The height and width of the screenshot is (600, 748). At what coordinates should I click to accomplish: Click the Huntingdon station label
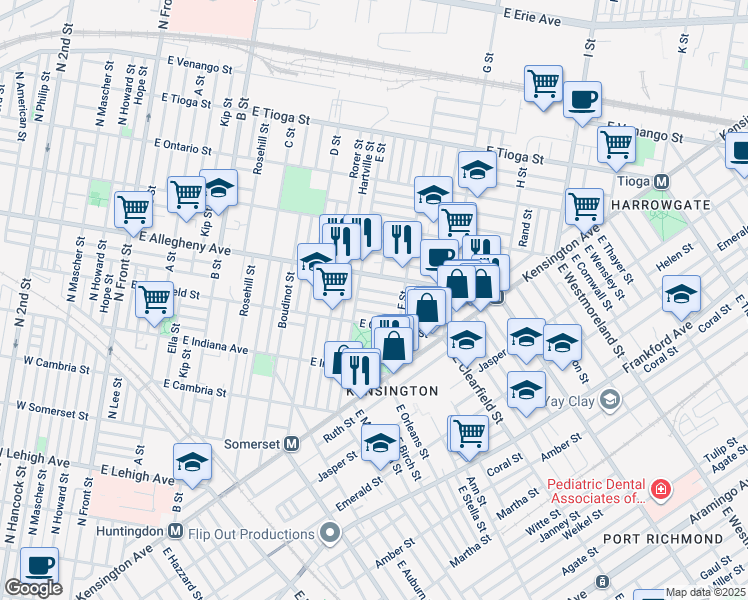[130, 531]
